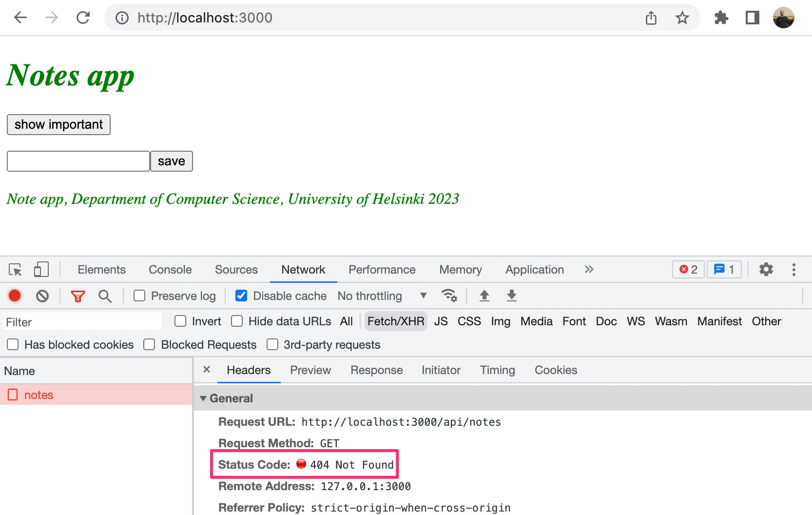Check Blocked Requests
812x515 pixels.
pyautogui.click(x=149, y=345)
